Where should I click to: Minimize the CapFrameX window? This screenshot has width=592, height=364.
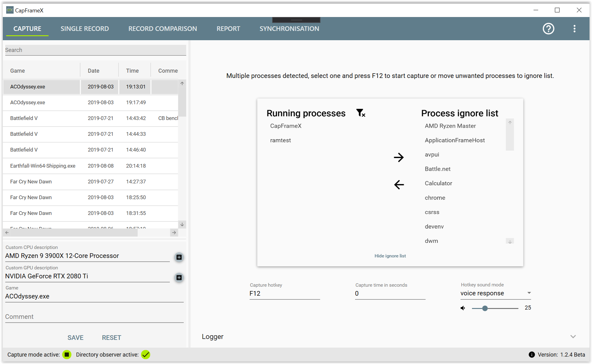(x=536, y=10)
